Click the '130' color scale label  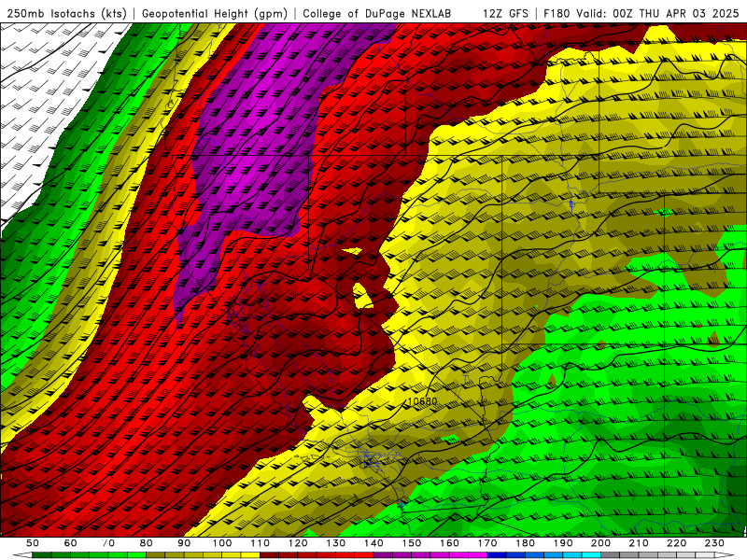336,543
